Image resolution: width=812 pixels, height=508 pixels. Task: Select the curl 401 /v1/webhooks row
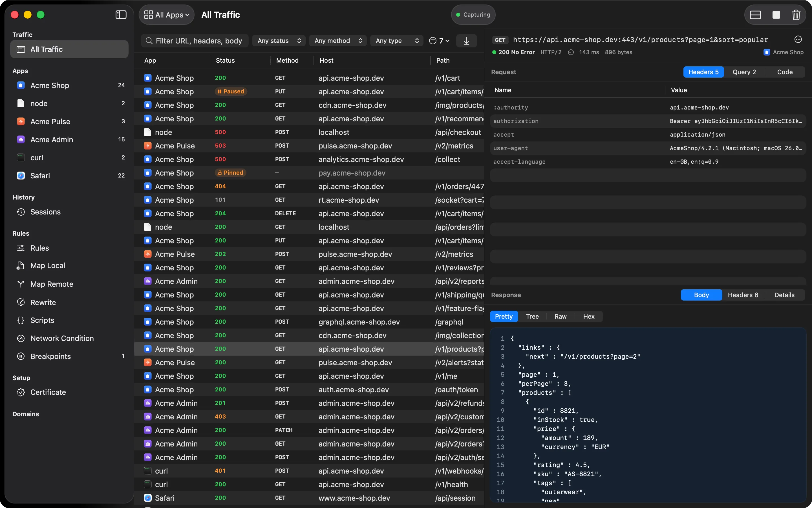pyautogui.click(x=309, y=471)
